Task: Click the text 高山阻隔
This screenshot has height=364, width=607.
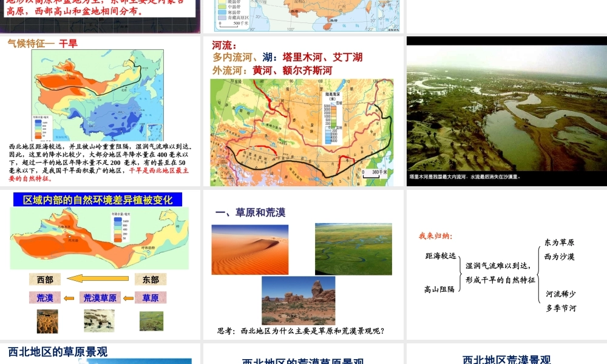Action: [x=439, y=289]
